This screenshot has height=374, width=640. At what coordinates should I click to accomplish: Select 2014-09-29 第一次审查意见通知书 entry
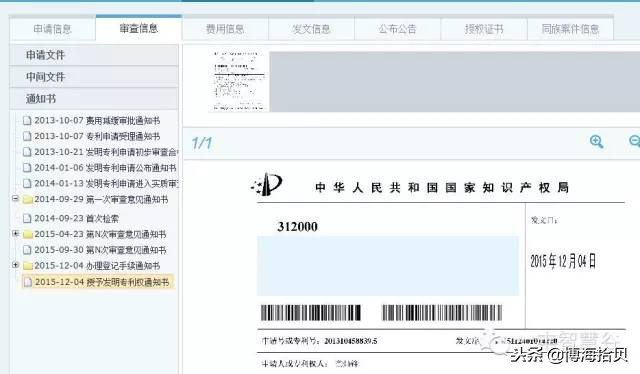point(101,199)
